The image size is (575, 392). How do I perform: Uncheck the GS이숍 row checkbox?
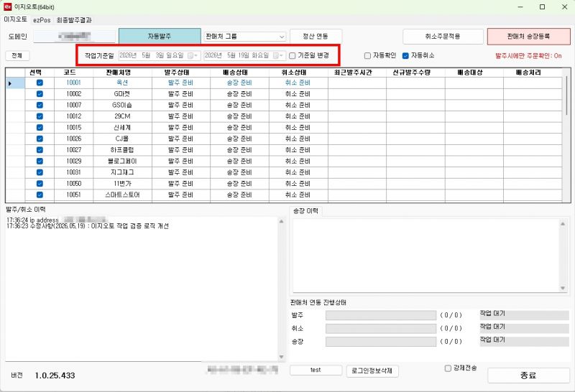tap(40, 105)
